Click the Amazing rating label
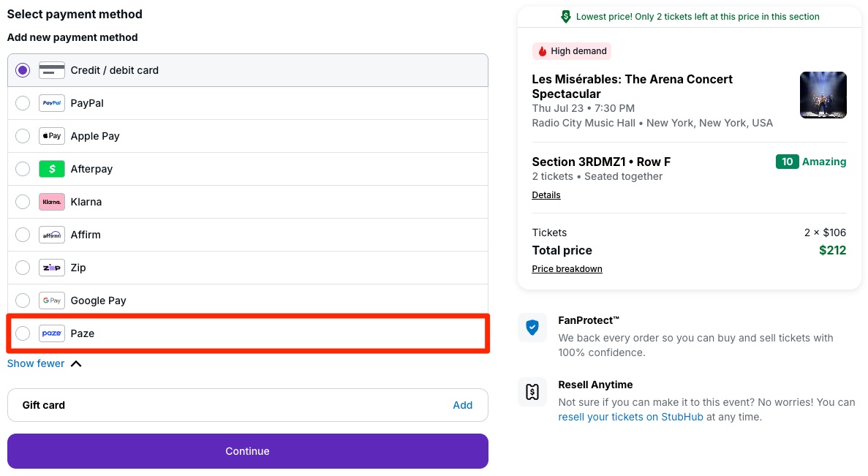The width and height of the screenshot is (868, 476). [x=824, y=162]
